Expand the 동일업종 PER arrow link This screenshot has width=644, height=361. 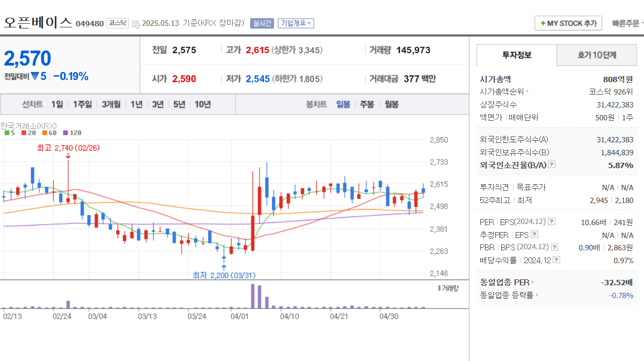(x=533, y=282)
